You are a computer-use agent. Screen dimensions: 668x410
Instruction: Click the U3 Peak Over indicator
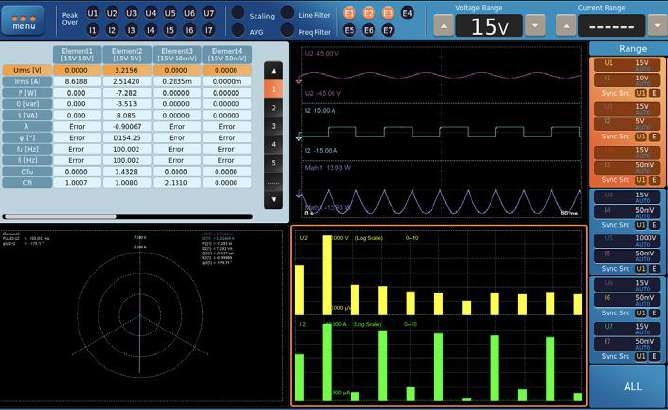coord(131,13)
